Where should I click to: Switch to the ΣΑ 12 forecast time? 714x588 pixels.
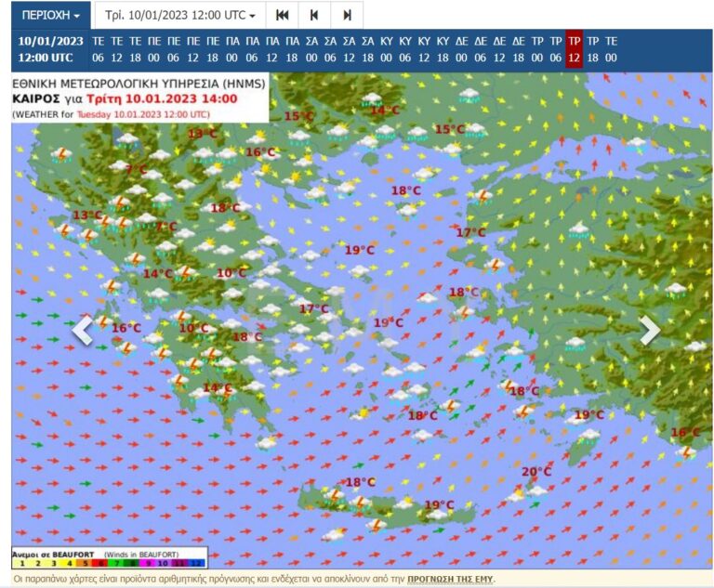point(349,48)
